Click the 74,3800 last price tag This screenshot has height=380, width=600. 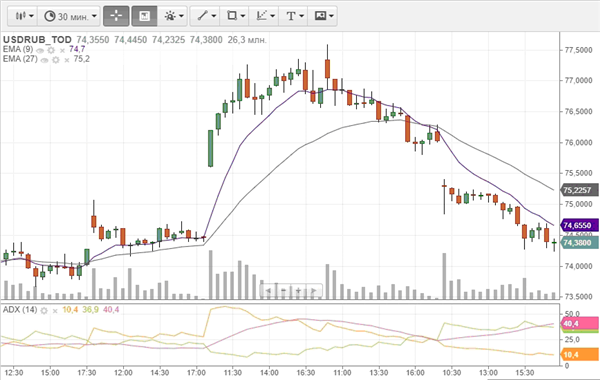(579, 243)
